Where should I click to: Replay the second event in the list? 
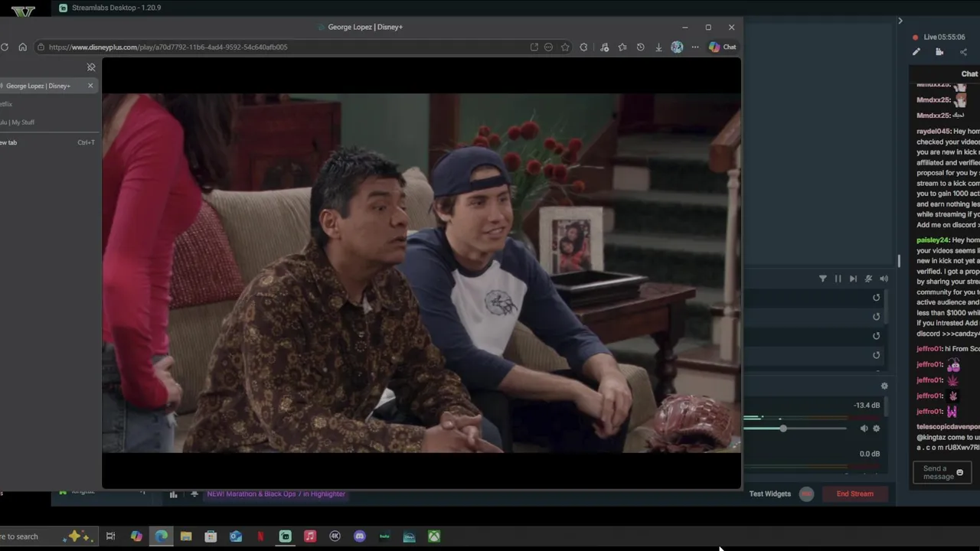(877, 317)
